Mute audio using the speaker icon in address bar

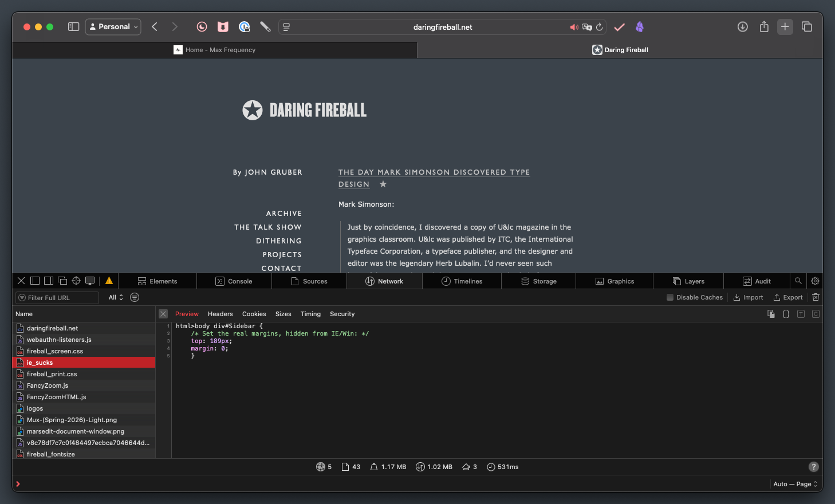pyautogui.click(x=574, y=27)
